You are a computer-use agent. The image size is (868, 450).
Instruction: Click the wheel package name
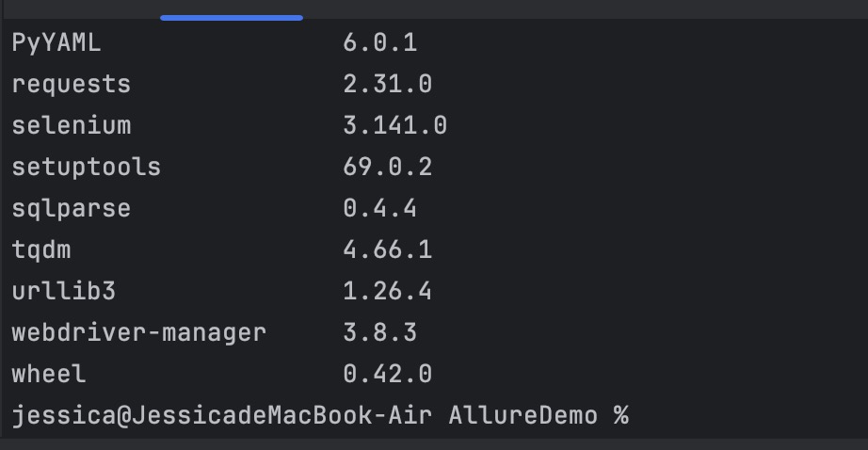point(49,374)
